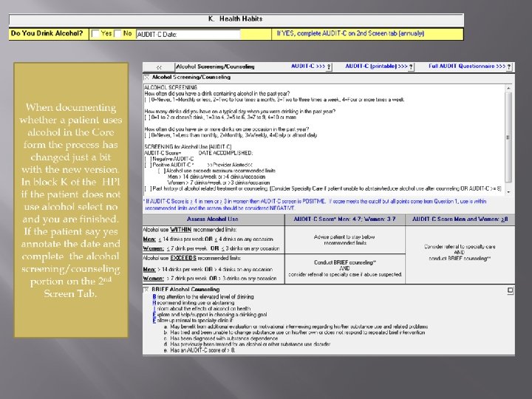Click the ? button beside AUDIT-C (printable)
The height and width of the screenshot is (399, 532).
click(411, 66)
